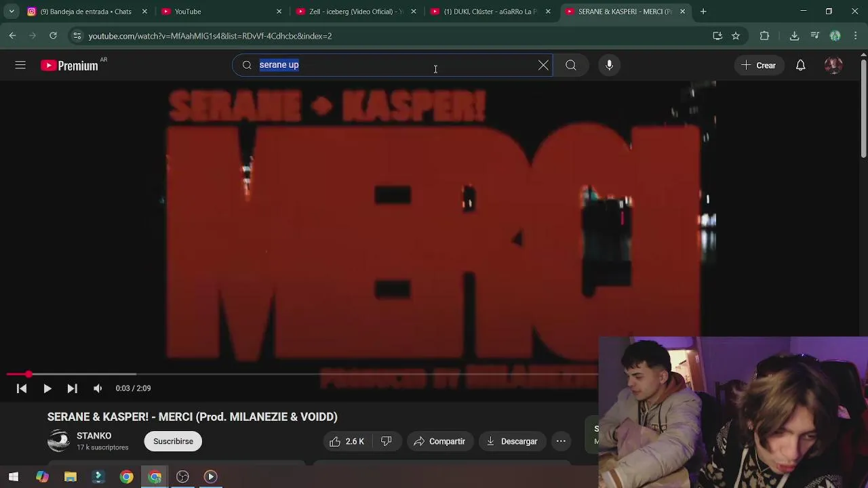Click the youtube.com address bar URL
The height and width of the screenshot is (488, 868).
click(x=210, y=36)
